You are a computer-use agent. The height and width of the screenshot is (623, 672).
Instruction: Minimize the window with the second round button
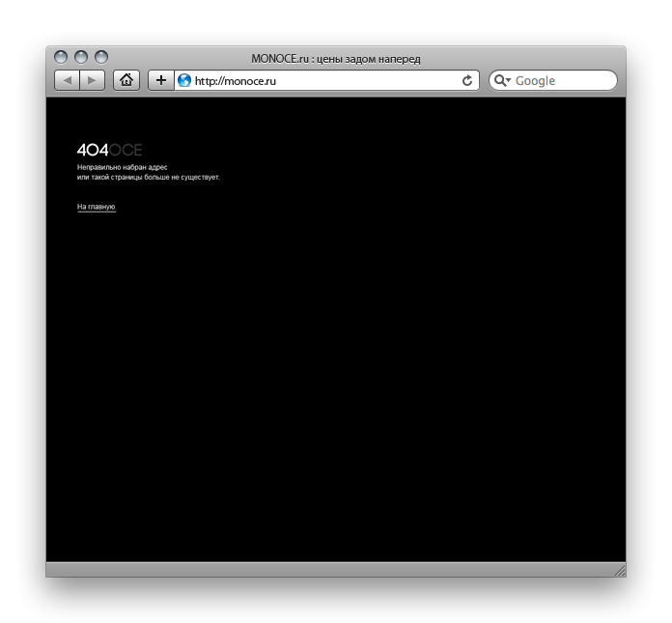point(81,57)
